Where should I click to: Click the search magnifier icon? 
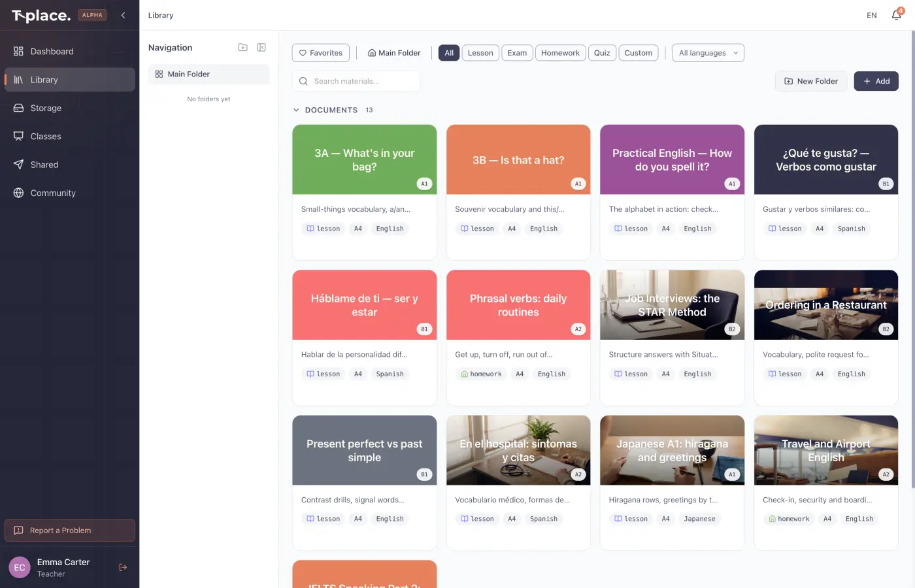pyautogui.click(x=303, y=82)
